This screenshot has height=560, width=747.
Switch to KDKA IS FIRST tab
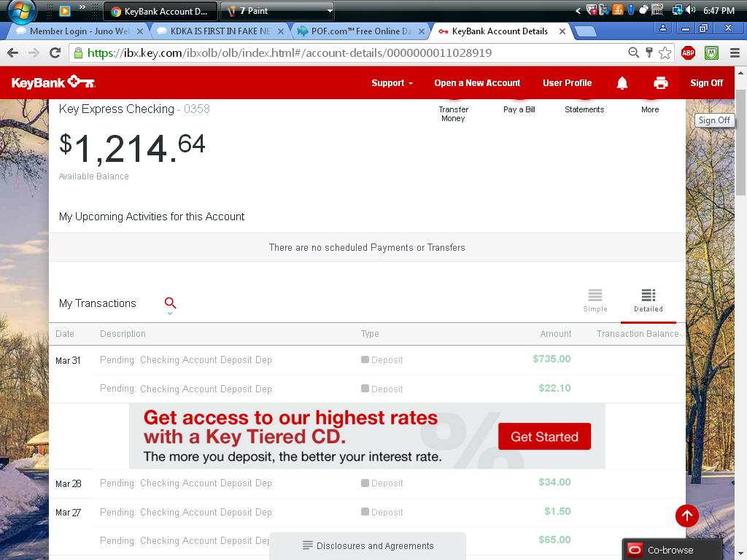220,31
